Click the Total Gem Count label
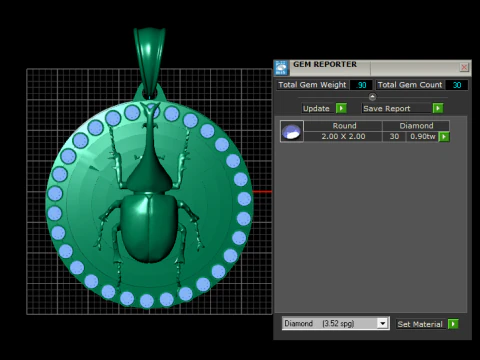Image resolution: width=480 pixels, height=360 pixels. pyautogui.click(x=410, y=85)
